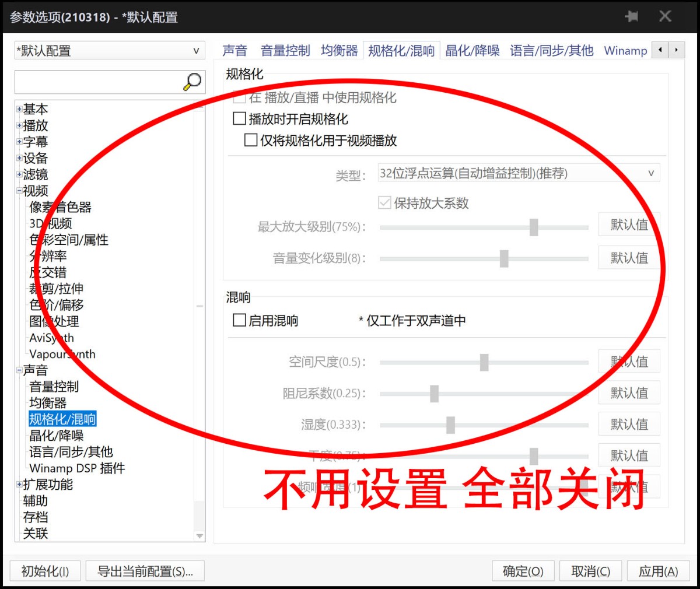Collapse the 视频 tree node
Screen dimensions: 700x589
[x=19, y=191]
